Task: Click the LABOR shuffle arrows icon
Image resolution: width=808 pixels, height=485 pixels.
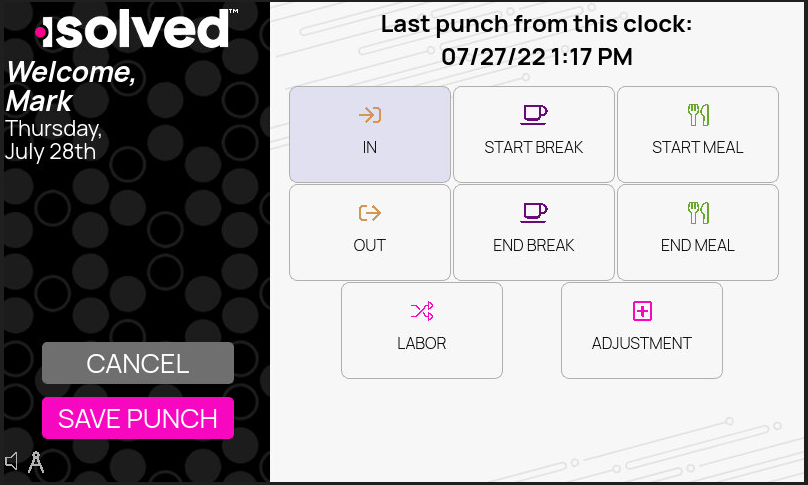Action: 422,311
